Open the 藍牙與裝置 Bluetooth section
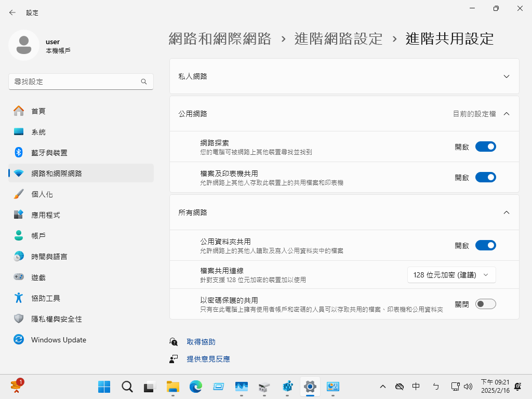Screen dimensions: 532x399 click(x=49, y=153)
